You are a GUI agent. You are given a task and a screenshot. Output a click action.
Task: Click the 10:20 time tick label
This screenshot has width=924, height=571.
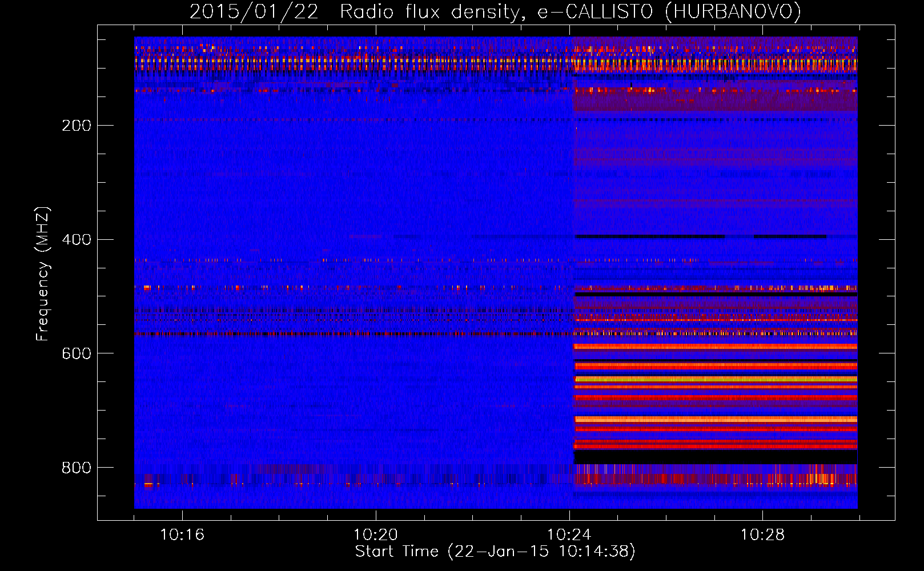(x=376, y=535)
